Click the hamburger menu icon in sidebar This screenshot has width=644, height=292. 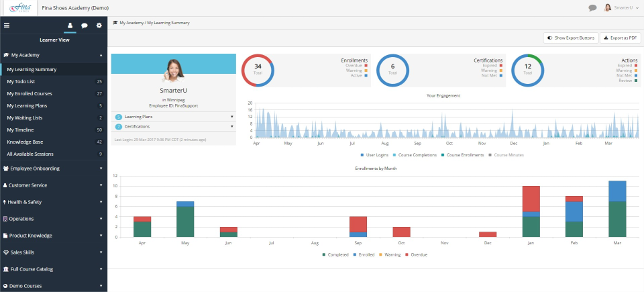tap(7, 26)
